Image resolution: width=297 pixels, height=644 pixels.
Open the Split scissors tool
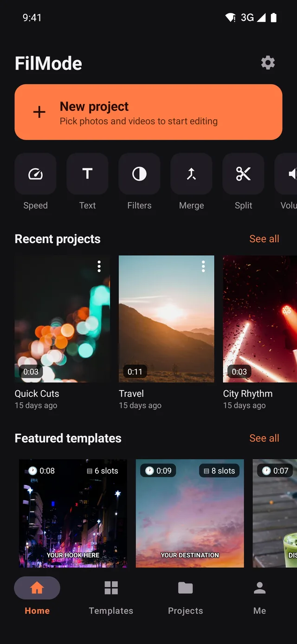[244, 174]
